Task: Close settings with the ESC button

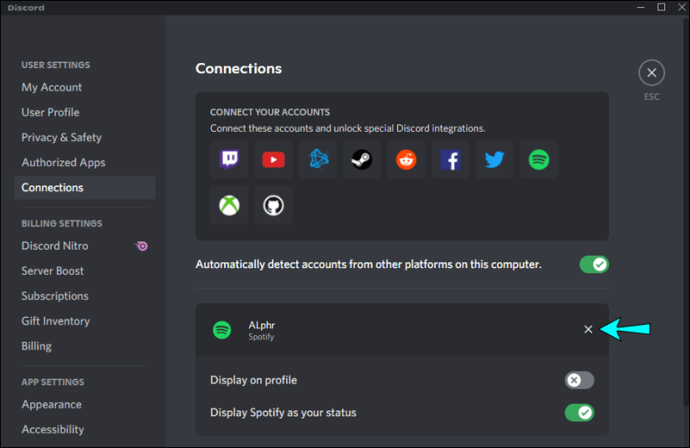Action: coord(652,73)
